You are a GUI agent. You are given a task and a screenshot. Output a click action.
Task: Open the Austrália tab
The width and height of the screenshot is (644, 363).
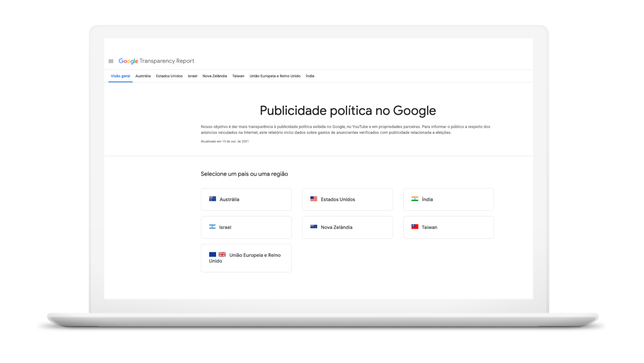pyautogui.click(x=143, y=76)
